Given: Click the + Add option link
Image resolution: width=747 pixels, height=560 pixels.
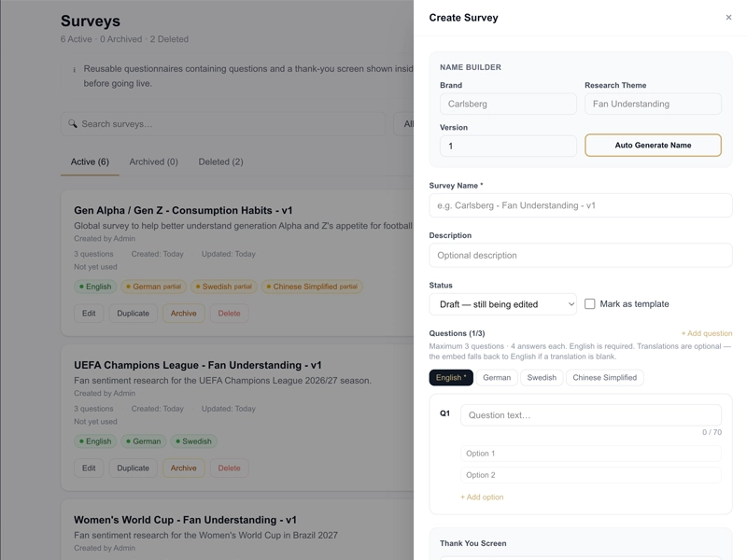Looking at the screenshot, I should coord(482,497).
